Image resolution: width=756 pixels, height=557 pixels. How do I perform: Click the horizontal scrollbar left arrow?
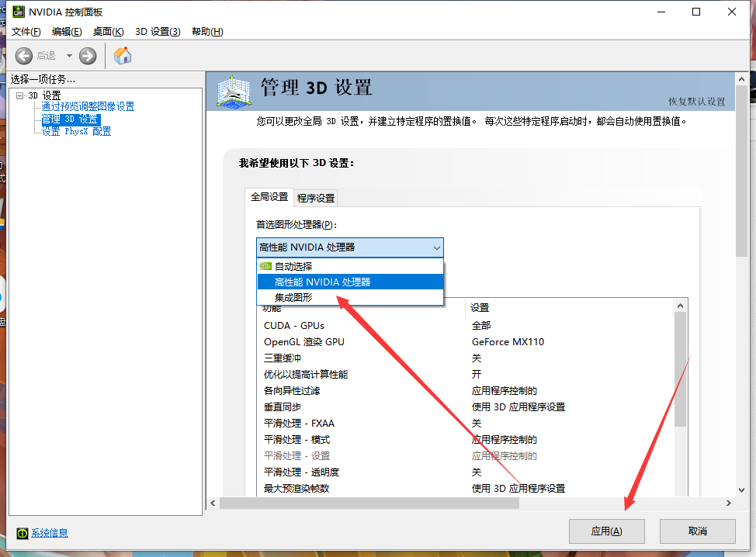(x=213, y=503)
